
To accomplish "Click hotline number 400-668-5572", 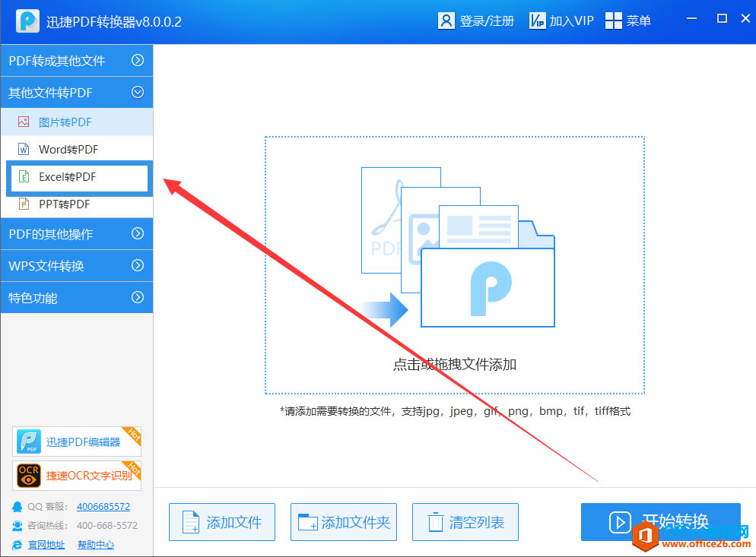I will pyautogui.click(x=107, y=525).
